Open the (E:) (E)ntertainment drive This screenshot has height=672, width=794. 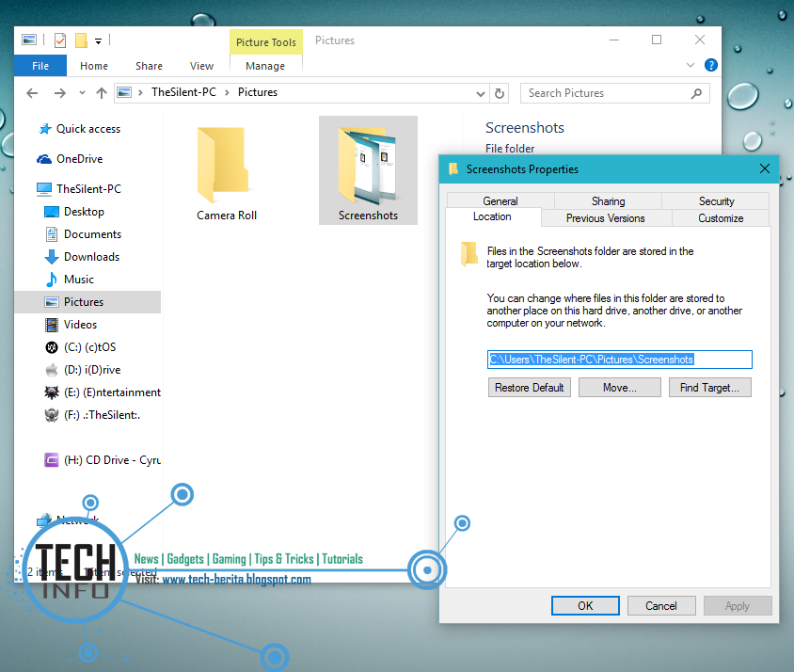[103, 392]
